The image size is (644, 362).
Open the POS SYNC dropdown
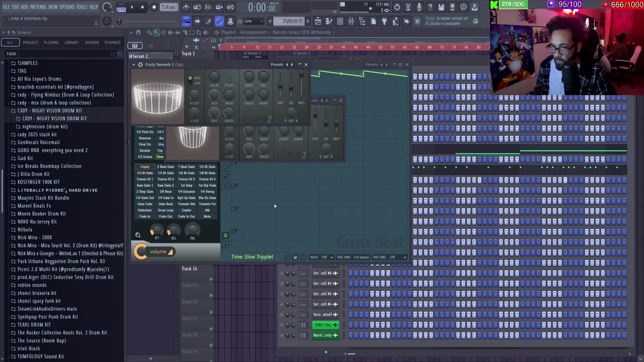390,257
